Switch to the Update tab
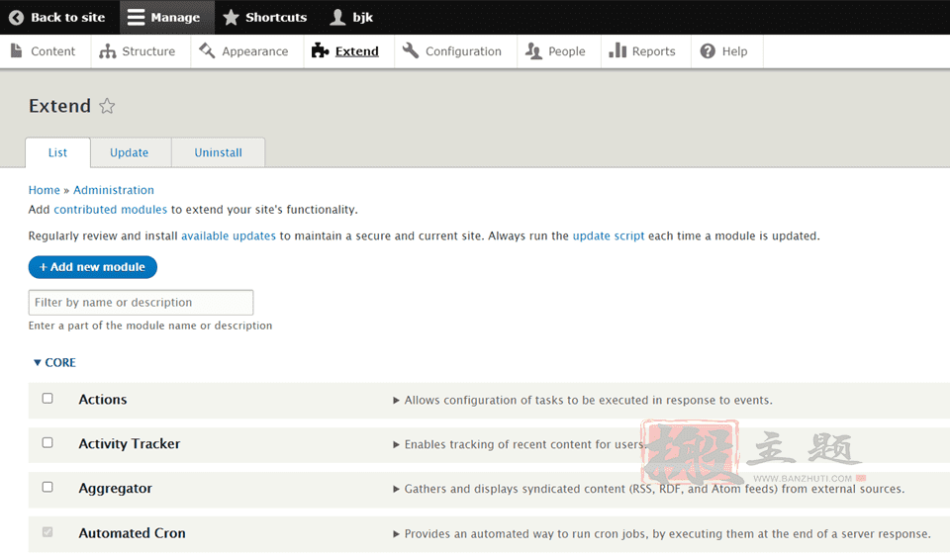The width and height of the screenshot is (950, 560). [129, 152]
